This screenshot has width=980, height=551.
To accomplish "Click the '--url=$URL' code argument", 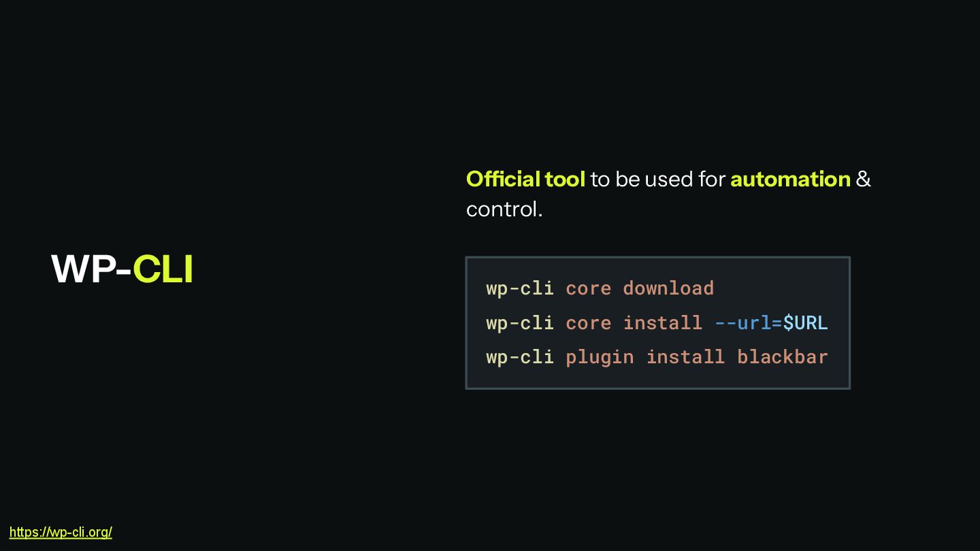I will tap(771, 322).
